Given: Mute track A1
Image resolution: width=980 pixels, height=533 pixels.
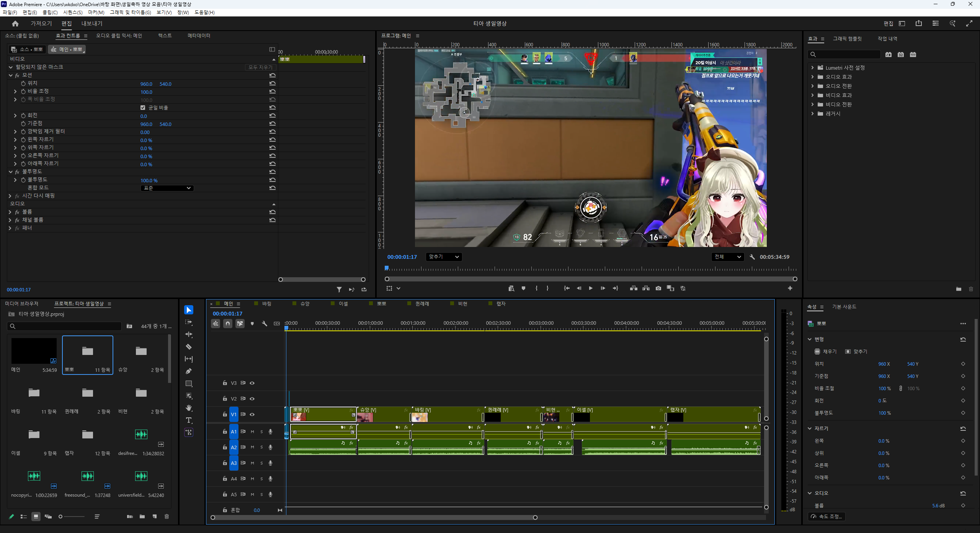Looking at the screenshot, I should coord(253,432).
